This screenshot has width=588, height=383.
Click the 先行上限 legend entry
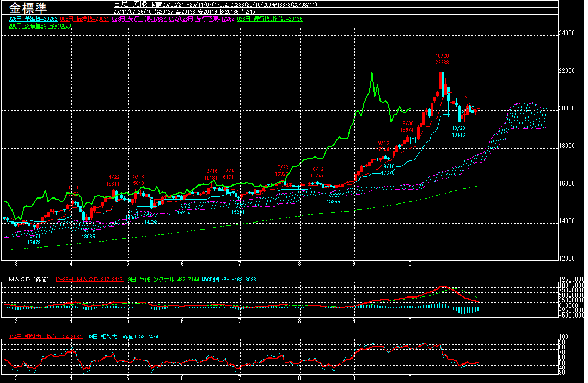point(137,18)
